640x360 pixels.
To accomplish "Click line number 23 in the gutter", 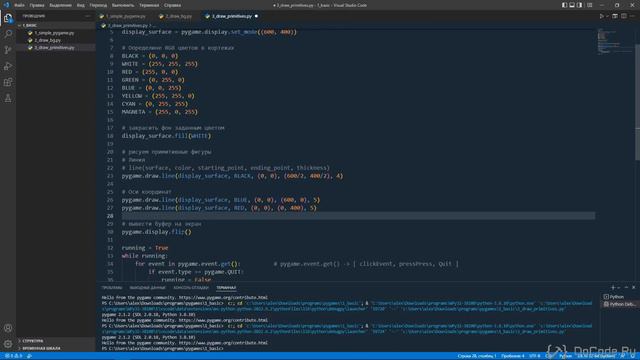I will coord(110,176).
